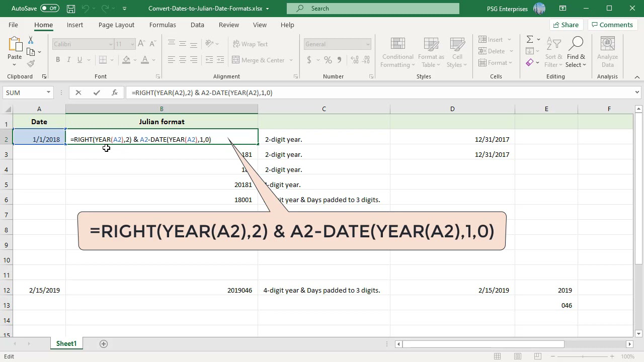644x362 pixels.
Task: Click the Percent Style icon
Action: (x=328, y=60)
